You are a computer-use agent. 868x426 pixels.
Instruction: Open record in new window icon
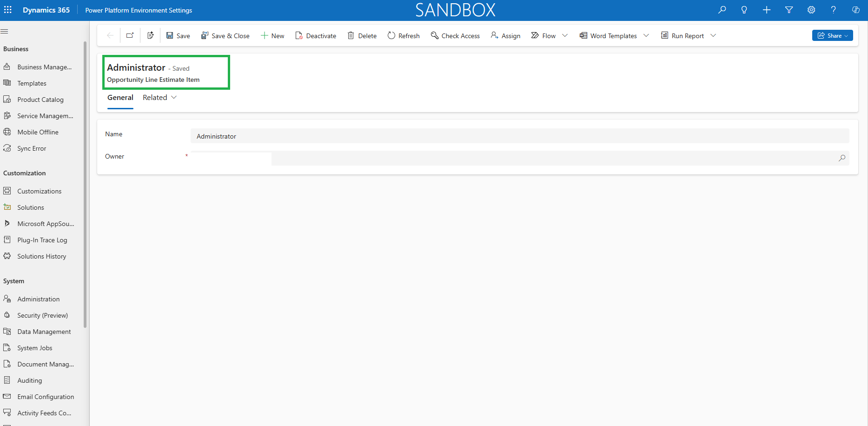(x=130, y=35)
